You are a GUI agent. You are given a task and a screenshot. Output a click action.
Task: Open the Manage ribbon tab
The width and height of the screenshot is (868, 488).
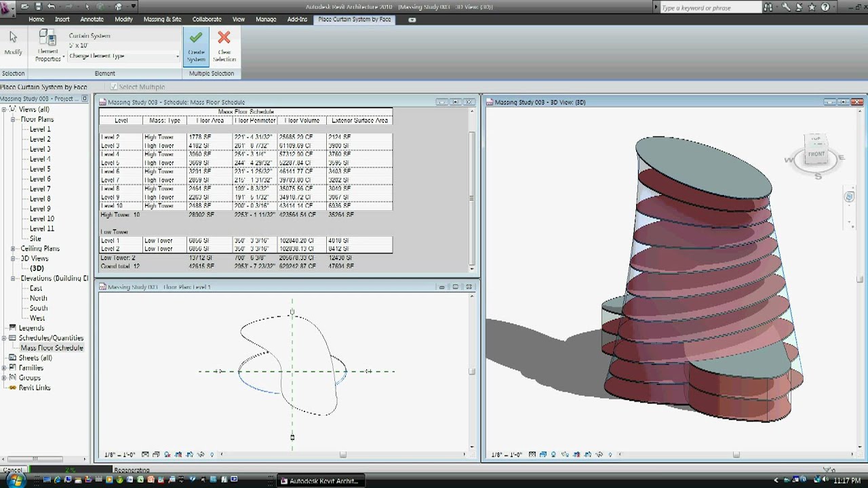coord(266,20)
